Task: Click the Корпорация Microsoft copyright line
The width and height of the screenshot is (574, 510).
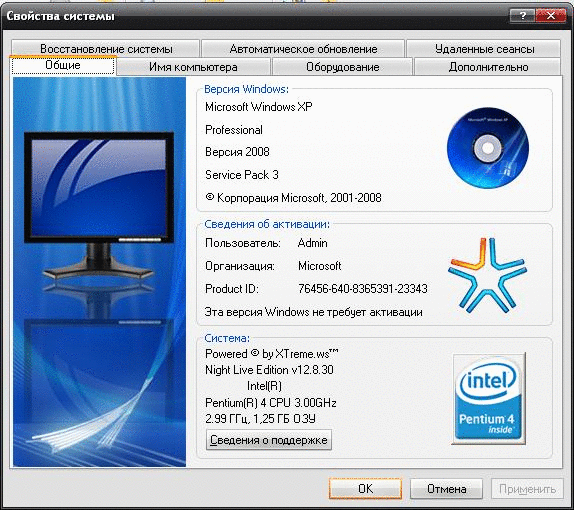Action: tap(293, 198)
